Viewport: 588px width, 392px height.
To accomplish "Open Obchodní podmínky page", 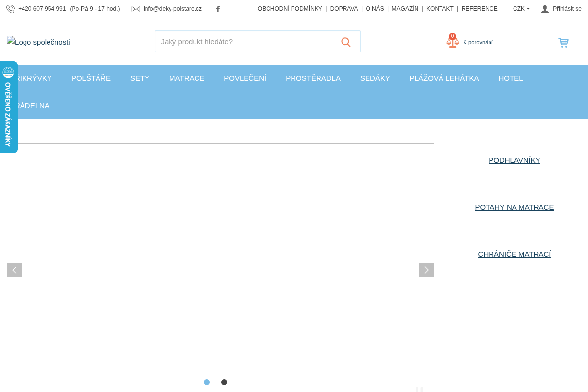I will pyautogui.click(x=290, y=9).
